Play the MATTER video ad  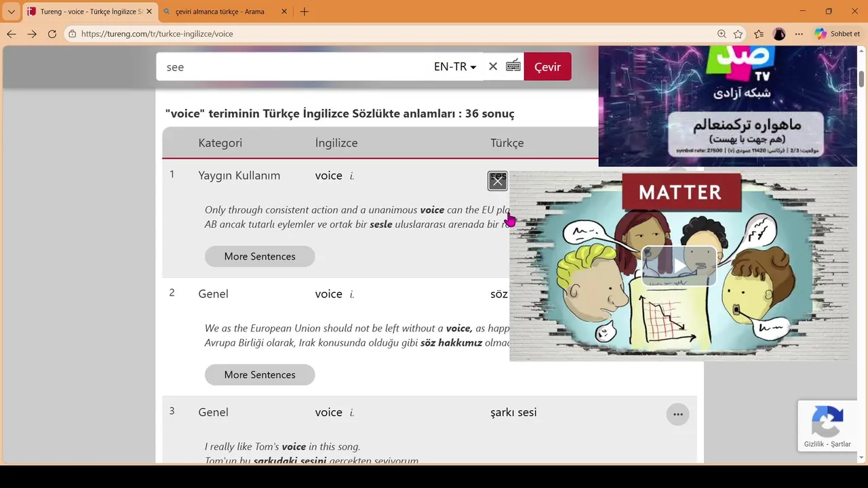click(679, 266)
